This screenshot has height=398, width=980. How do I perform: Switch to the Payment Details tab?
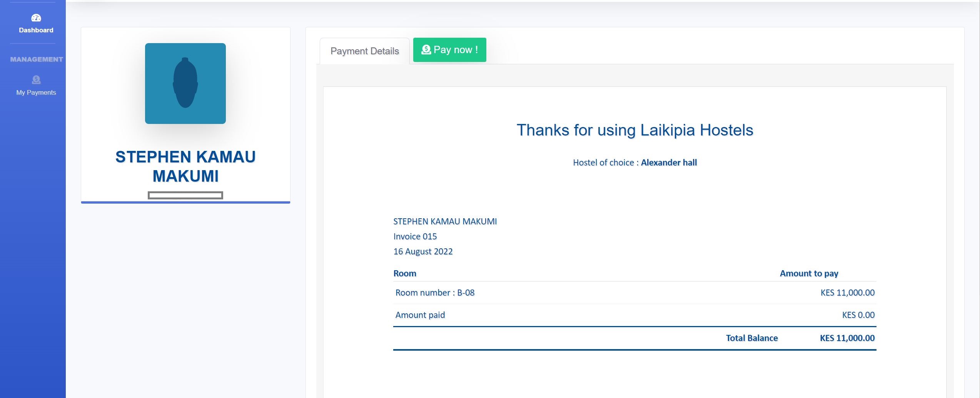coord(365,51)
